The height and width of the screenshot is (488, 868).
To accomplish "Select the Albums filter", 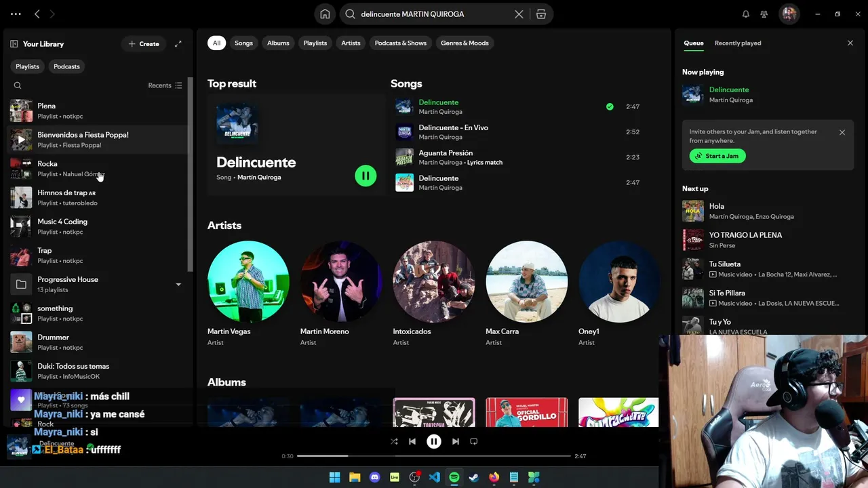I will tap(278, 43).
